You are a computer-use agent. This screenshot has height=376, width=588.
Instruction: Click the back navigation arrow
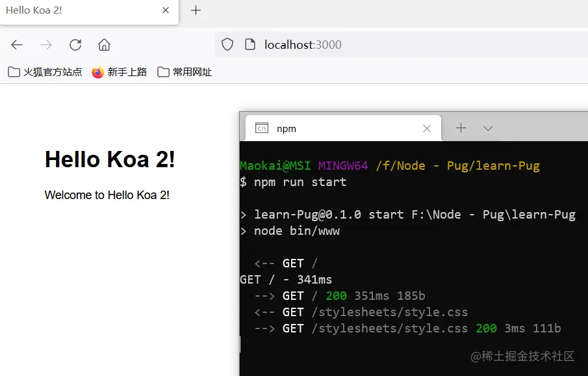coord(16,44)
